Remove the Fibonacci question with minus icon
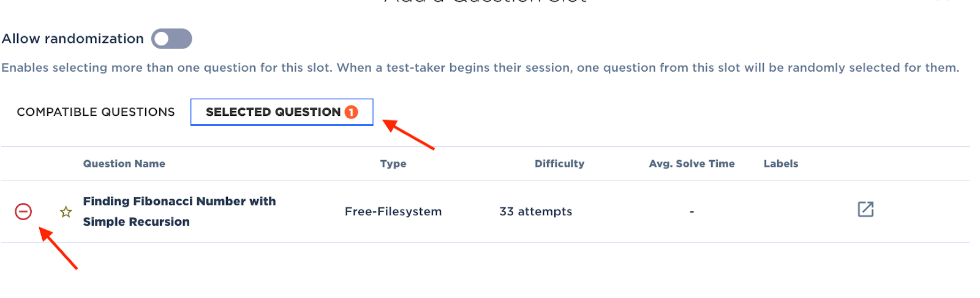This screenshot has height=298, width=980. (x=23, y=212)
